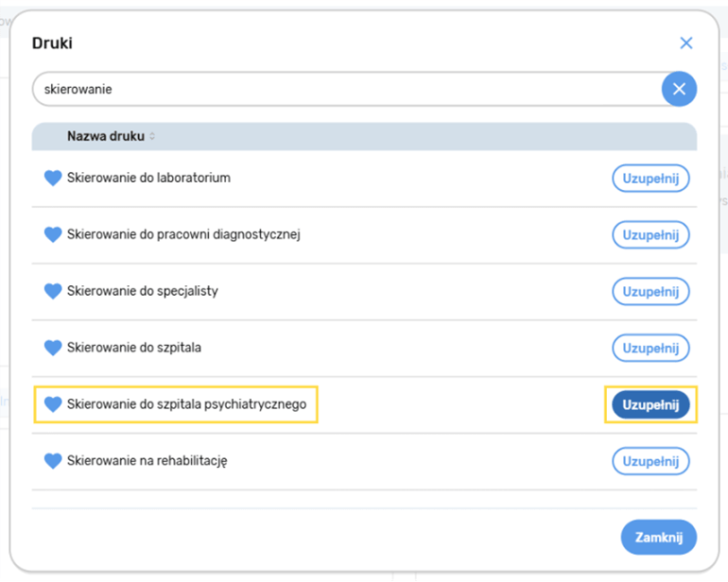Close the Druki dialog with top X
This screenshot has width=728, height=582.
(x=686, y=43)
